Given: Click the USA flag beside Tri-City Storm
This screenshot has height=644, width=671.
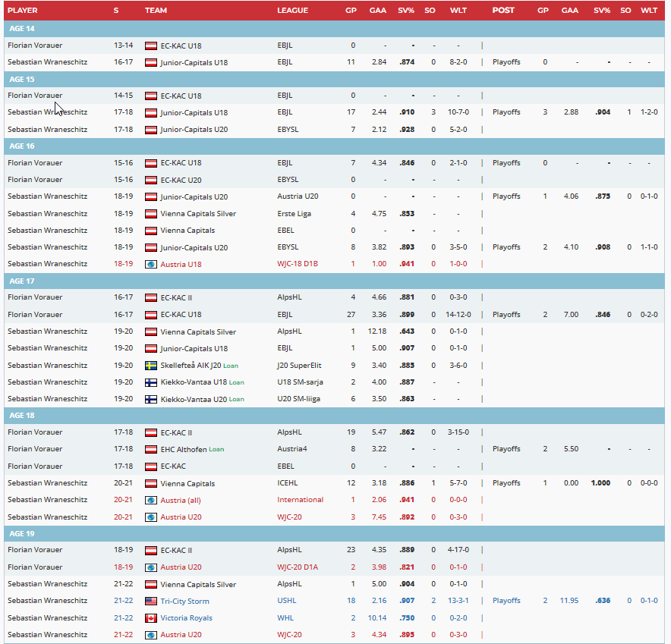Looking at the screenshot, I should pyautogui.click(x=150, y=601).
